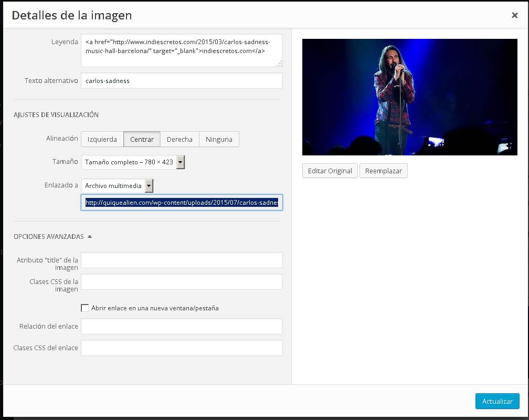Open the Tamaño size dropdown
This screenshot has height=420, width=529.
coord(133,162)
